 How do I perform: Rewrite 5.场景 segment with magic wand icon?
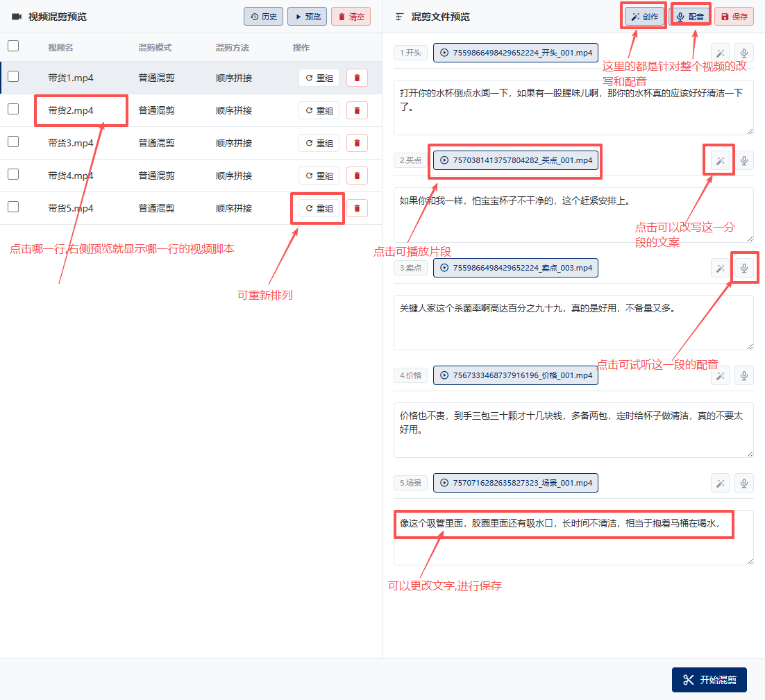click(720, 484)
